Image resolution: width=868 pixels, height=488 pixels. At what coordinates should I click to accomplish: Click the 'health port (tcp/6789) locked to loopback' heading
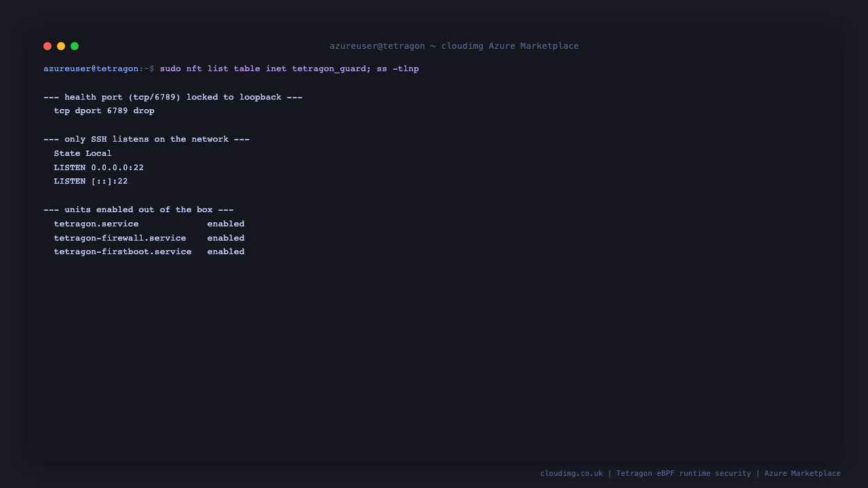[x=173, y=97]
